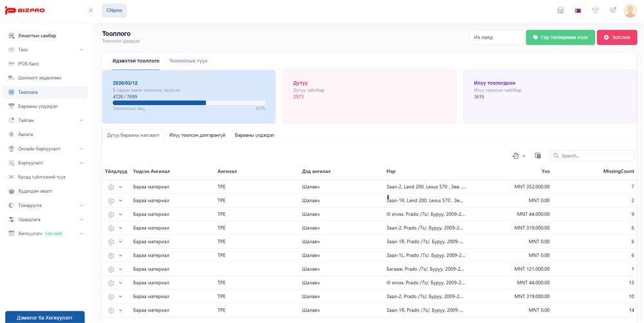Open the Их наяд selector field
This screenshot has height=323, width=644.
click(496, 37)
